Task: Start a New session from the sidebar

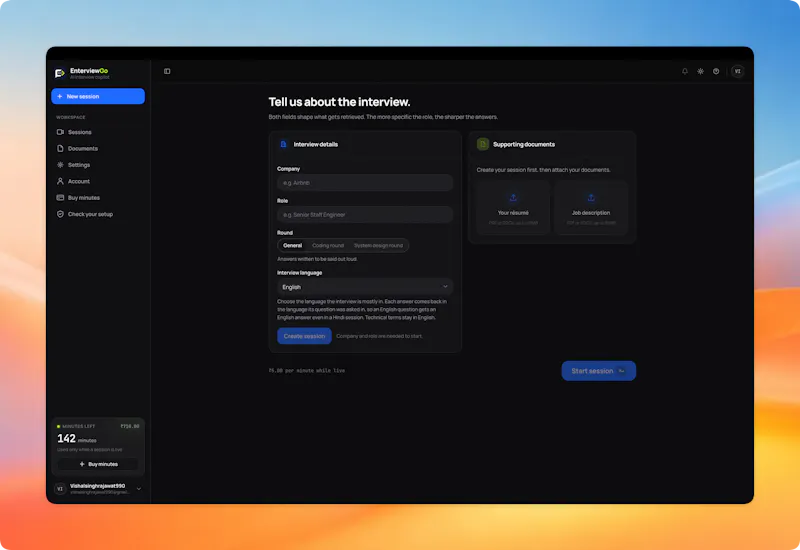Action: (x=98, y=96)
